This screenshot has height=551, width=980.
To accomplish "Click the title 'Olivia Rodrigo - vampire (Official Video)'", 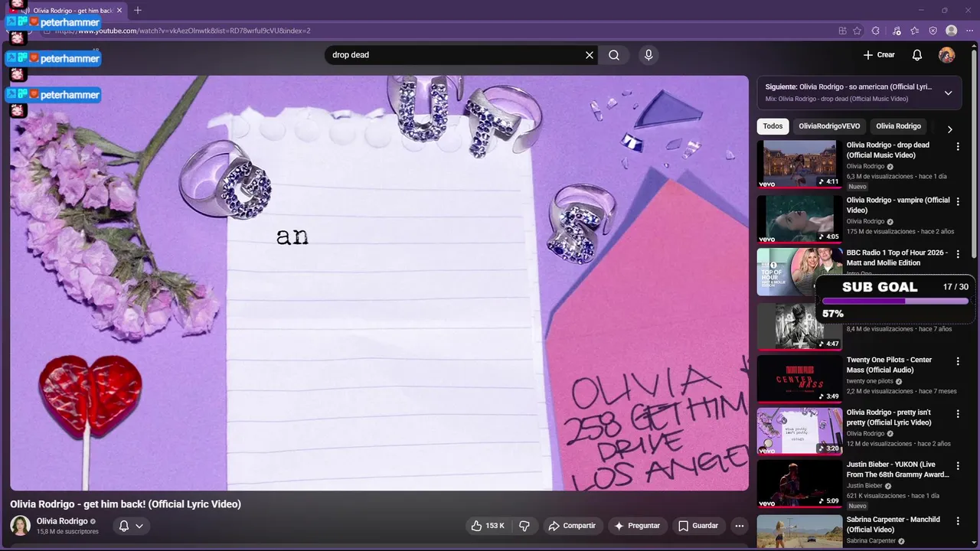I will pyautogui.click(x=898, y=205).
